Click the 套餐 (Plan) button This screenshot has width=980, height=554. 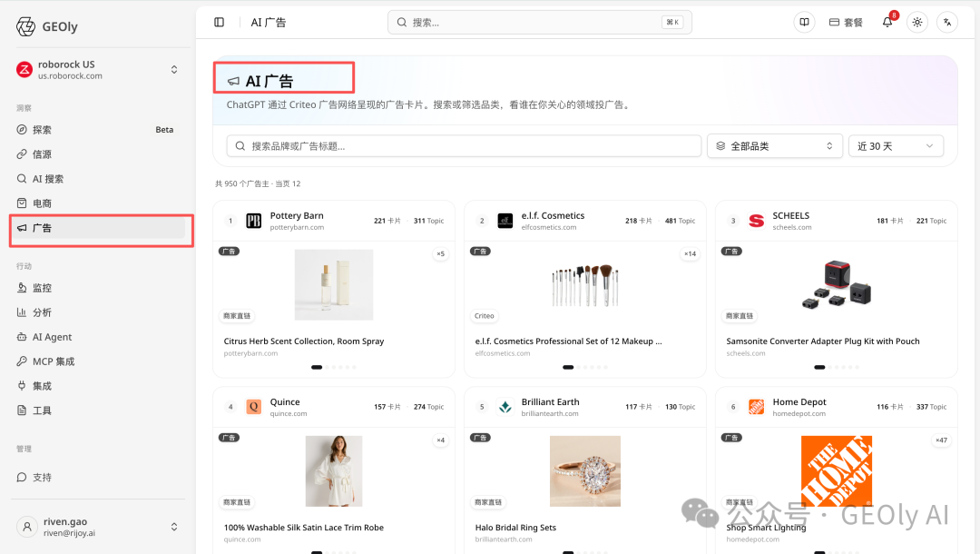tap(846, 23)
